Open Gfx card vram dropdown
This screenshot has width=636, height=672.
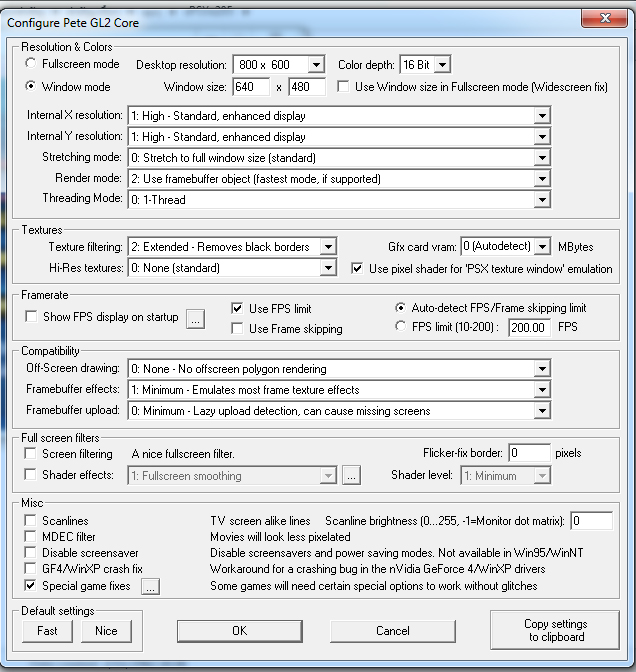point(506,246)
